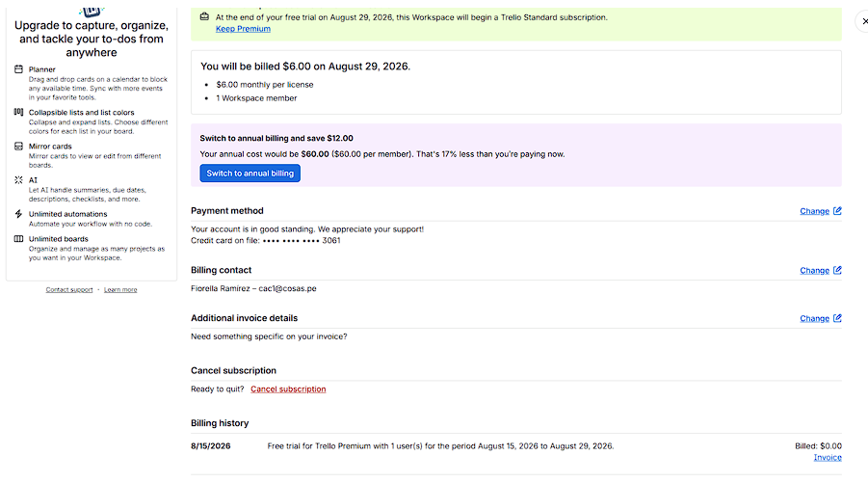Open the Invoice for 8/15/2026
This screenshot has width=868, height=483.
[828, 457]
